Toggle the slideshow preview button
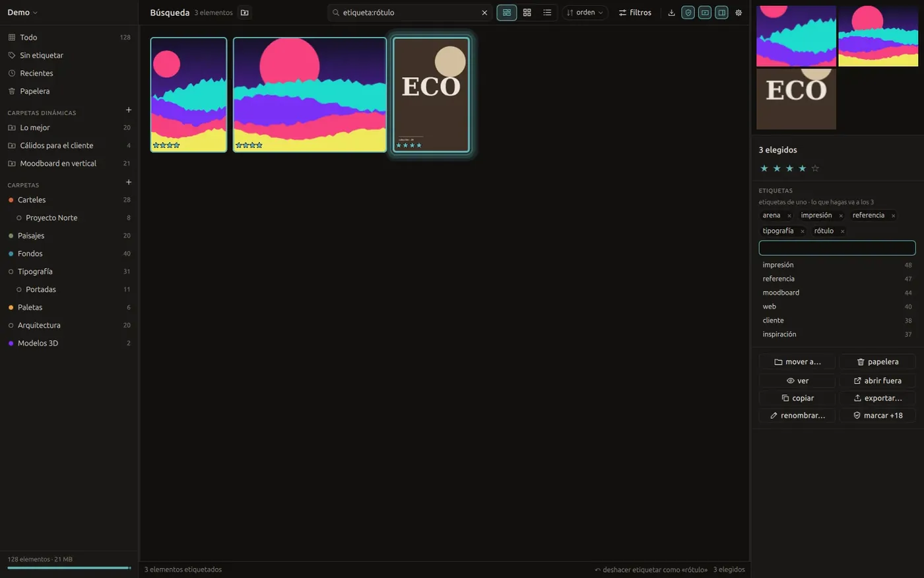Screen dimensions: 924x578 click(705, 13)
